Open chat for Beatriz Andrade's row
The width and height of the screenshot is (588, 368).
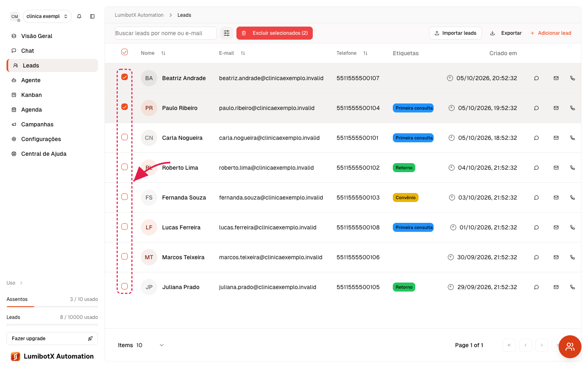point(537,78)
